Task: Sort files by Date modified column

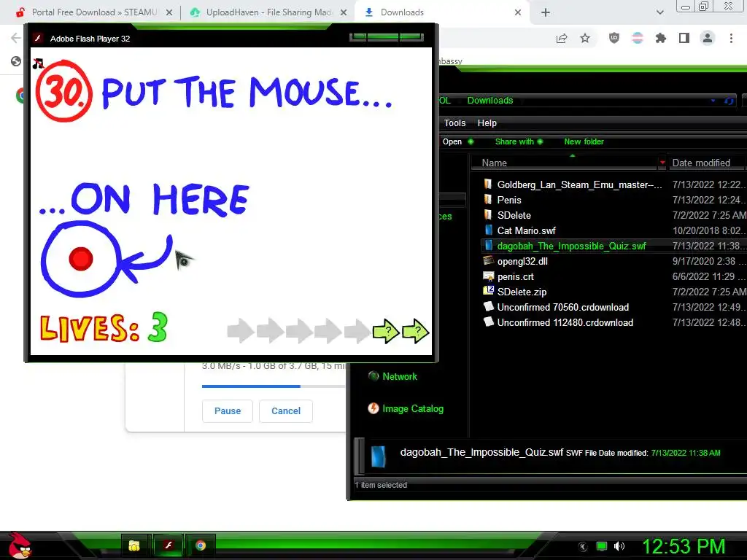Action: (x=701, y=163)
